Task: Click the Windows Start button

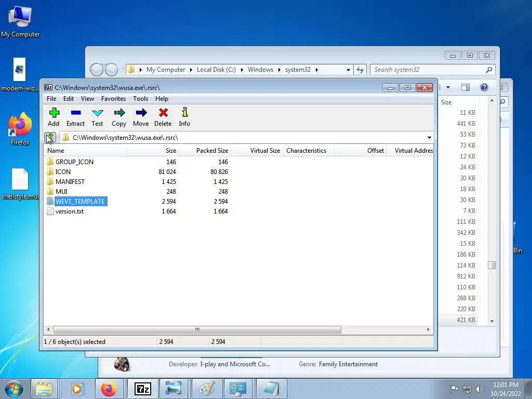Action: point(14,389)
